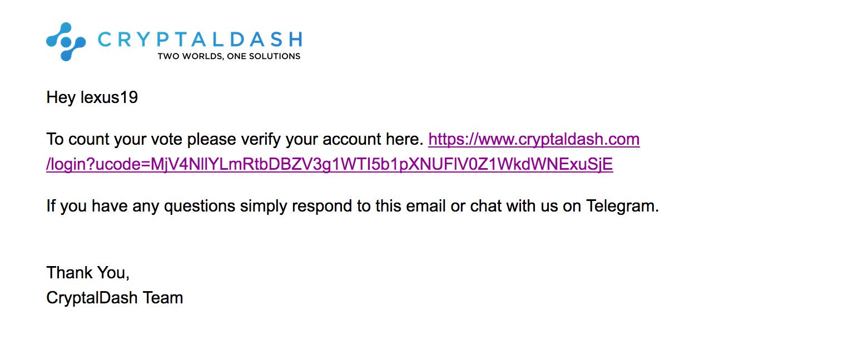868x344 pixels.
Task: Click the 'Thank You,' closing line
Action: click(x=88, y=273)
